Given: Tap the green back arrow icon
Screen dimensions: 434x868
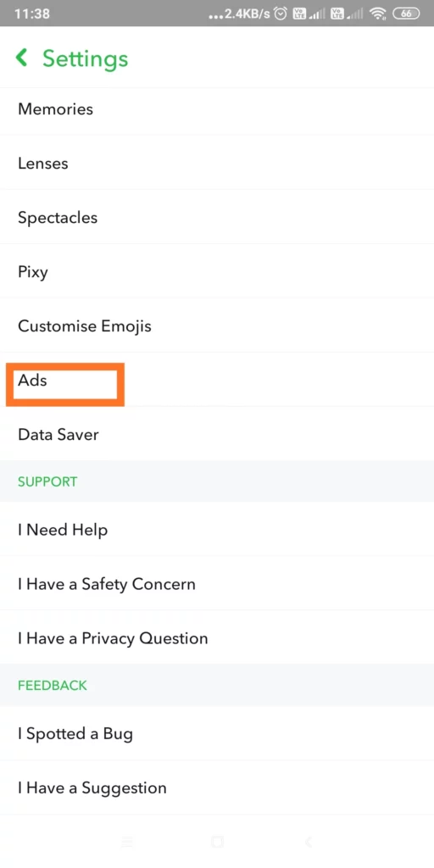Looking at the screenshot, I should click(x=21, y=57).
